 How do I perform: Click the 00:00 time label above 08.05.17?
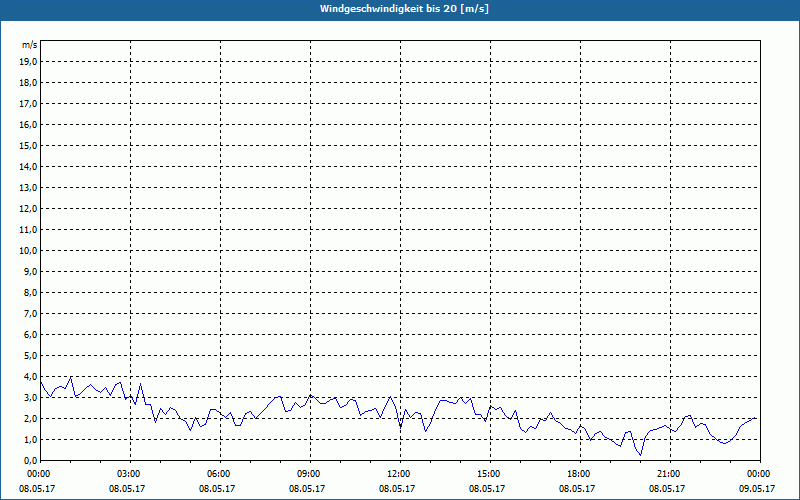(x=39, y=474)
